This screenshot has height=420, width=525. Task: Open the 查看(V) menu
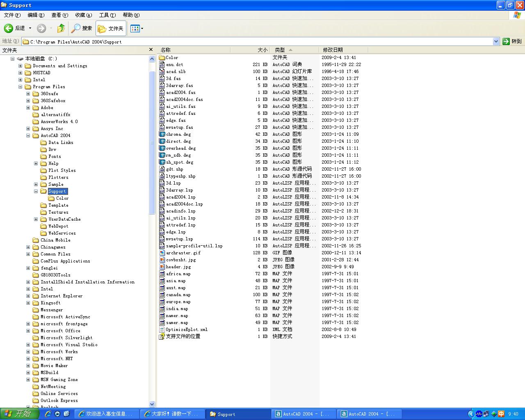pyautogui.click(x=59, y=15)
